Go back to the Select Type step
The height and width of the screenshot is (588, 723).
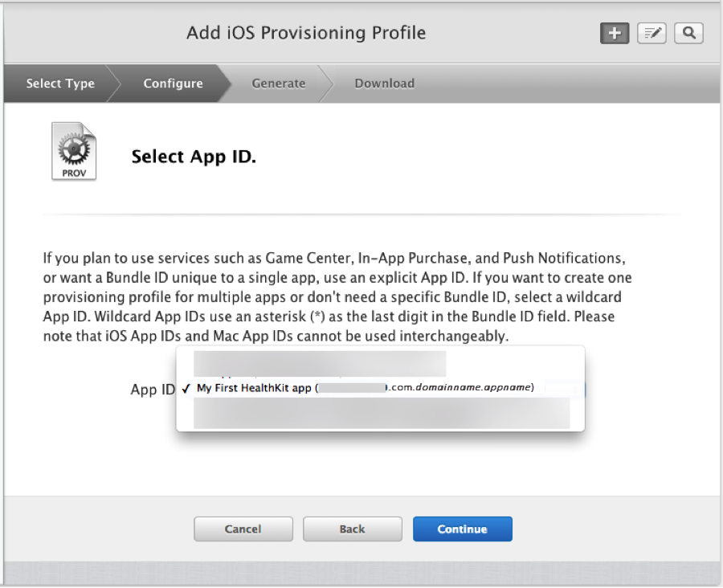pyautogui.click(x=59, y=84)
